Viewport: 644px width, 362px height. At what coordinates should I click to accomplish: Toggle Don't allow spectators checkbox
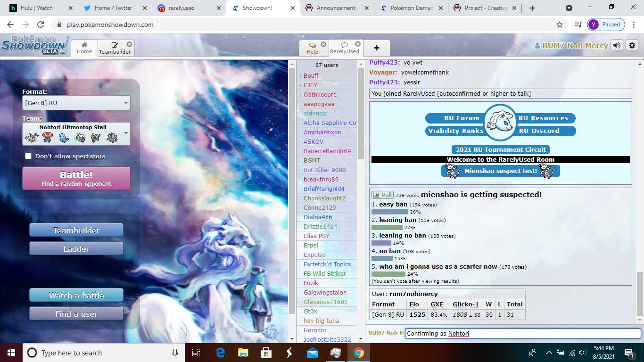point(28,156)
